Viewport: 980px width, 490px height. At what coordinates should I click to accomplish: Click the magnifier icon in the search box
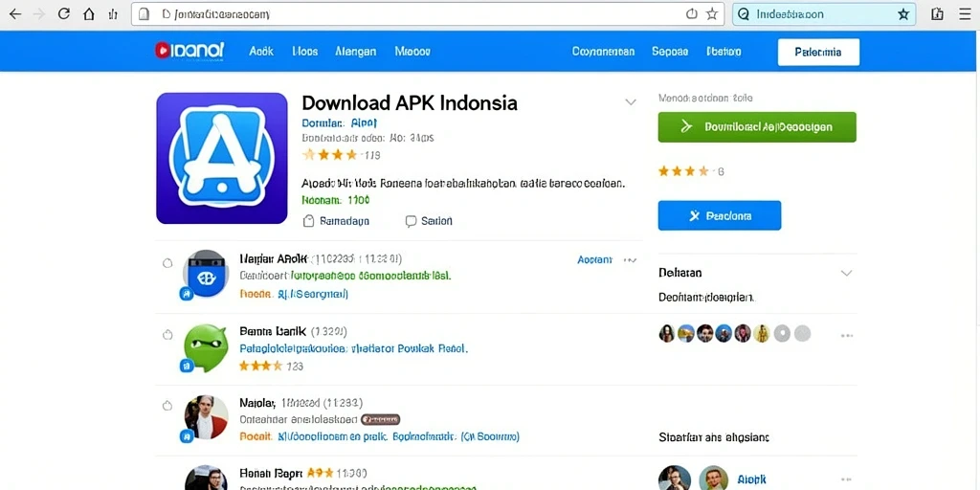(x=744, y=13)
